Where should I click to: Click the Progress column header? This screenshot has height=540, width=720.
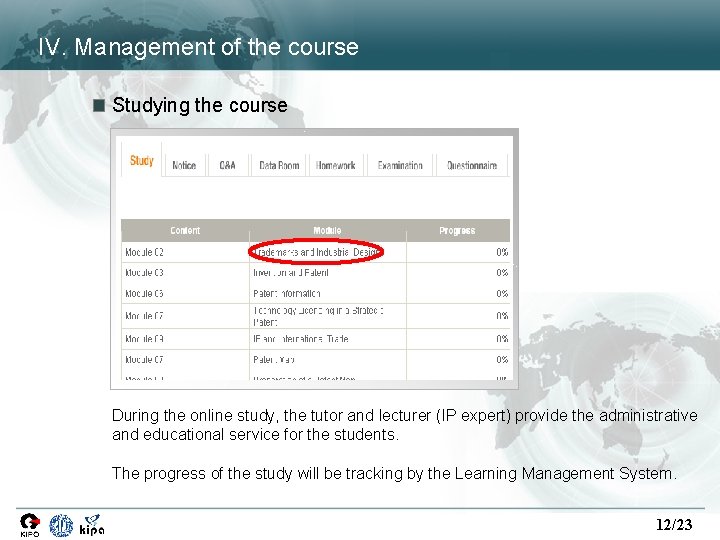tap(457, 231)
